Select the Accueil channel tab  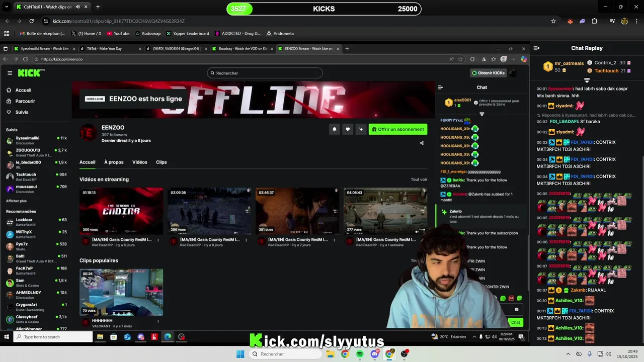click(x=87, y=162)
